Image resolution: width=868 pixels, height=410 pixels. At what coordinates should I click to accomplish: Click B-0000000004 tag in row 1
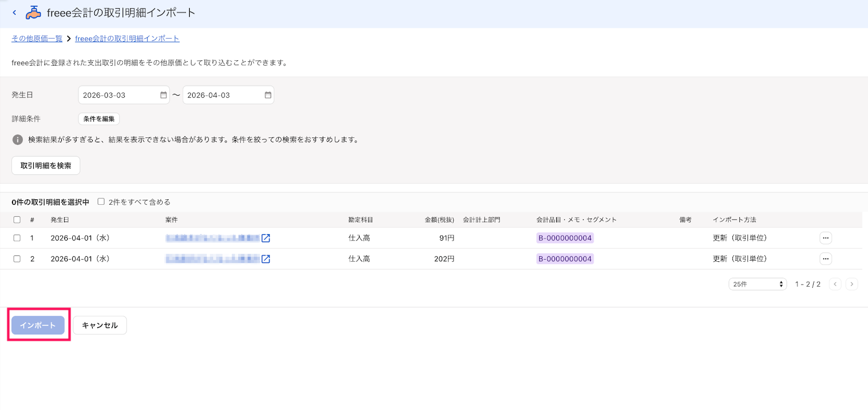coord(565,238)
